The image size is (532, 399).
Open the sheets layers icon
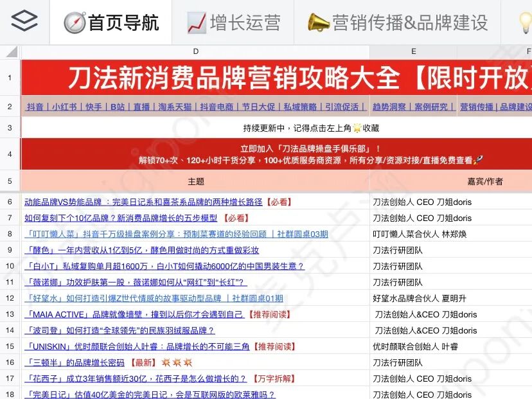[x=24, y=21]
